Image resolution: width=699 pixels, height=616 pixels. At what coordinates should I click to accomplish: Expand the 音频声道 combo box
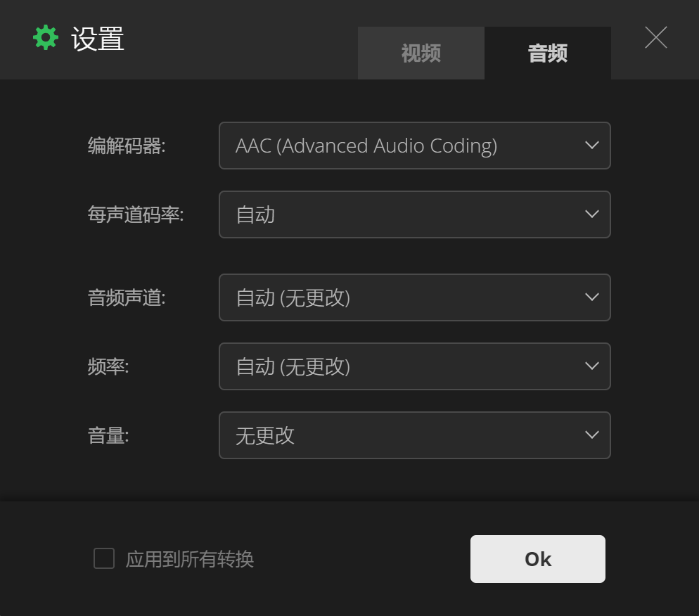point(415,297)
